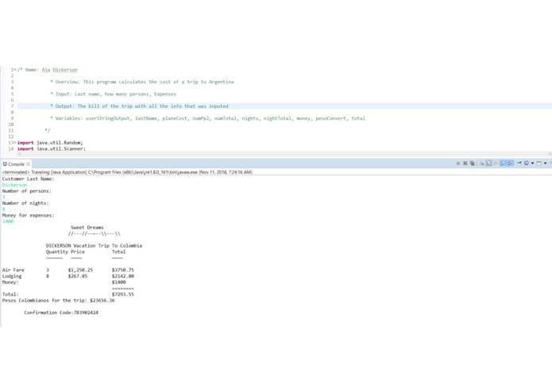Click the Open Console icon

pyautogui.click(x=539, y=163)
